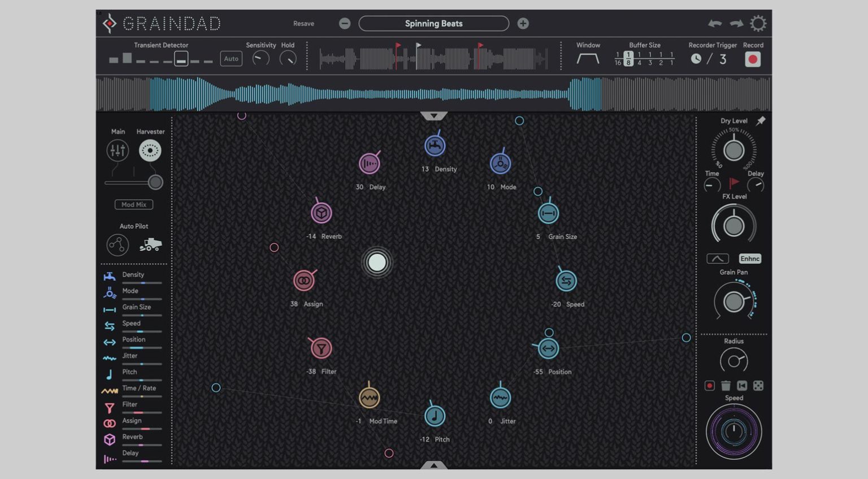
Task: Click the Auto Pilot tractor icon
Action: [150, 245]
